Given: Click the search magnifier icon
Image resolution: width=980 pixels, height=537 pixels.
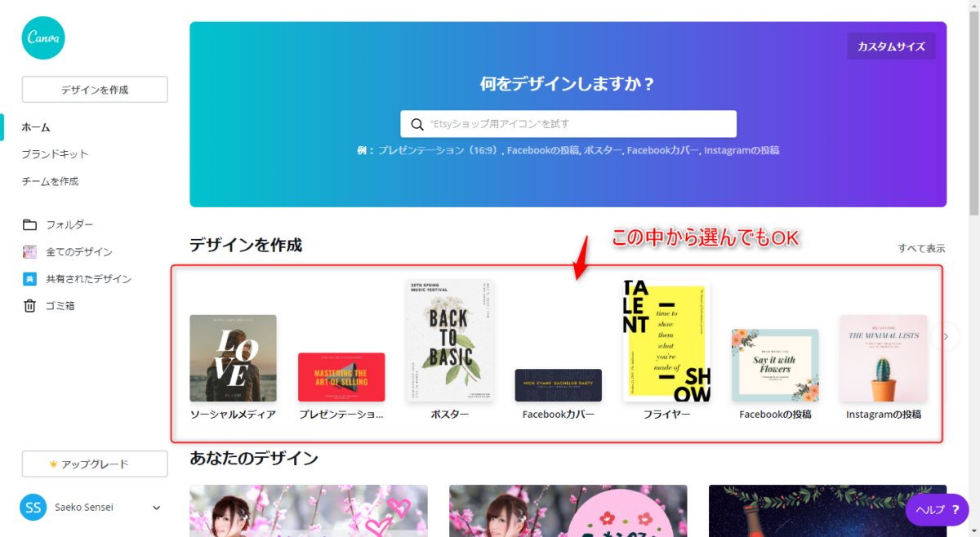Looking at the screenshot, I should point(417,124).
